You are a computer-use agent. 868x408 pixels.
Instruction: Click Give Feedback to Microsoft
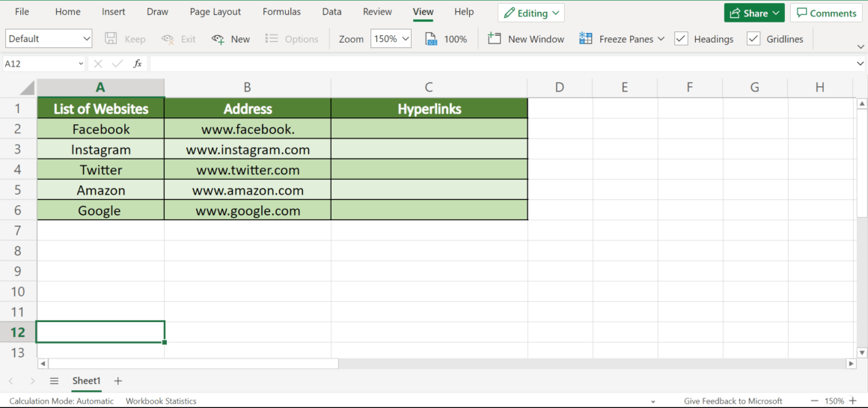(x=733, y=401)
